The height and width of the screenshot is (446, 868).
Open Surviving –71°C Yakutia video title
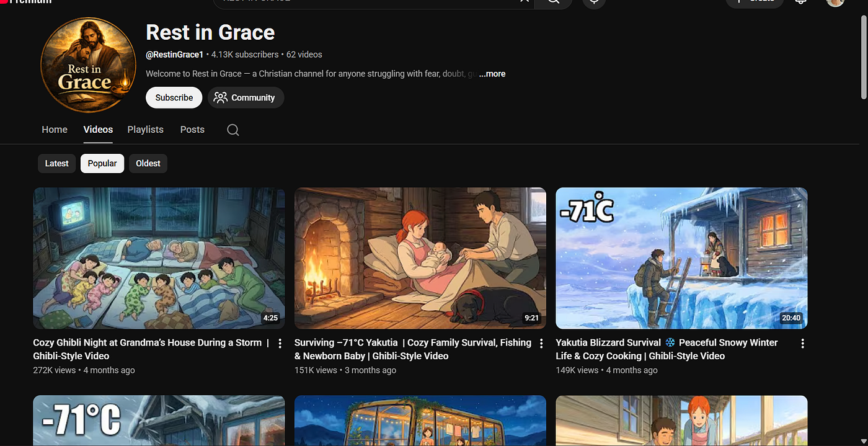413,349
